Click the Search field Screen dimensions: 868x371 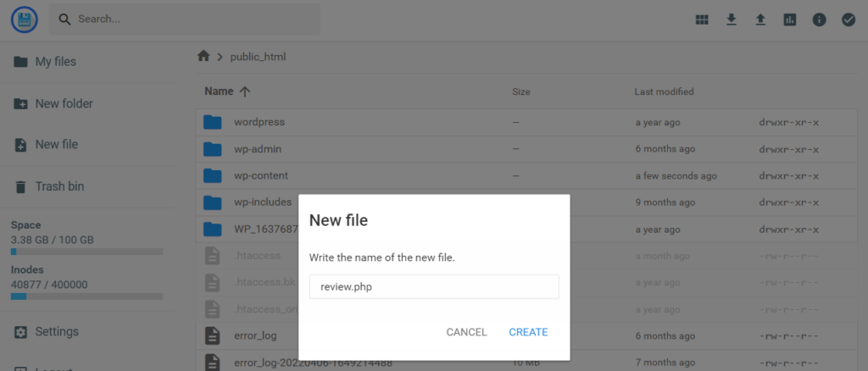[x=184, y=19]
